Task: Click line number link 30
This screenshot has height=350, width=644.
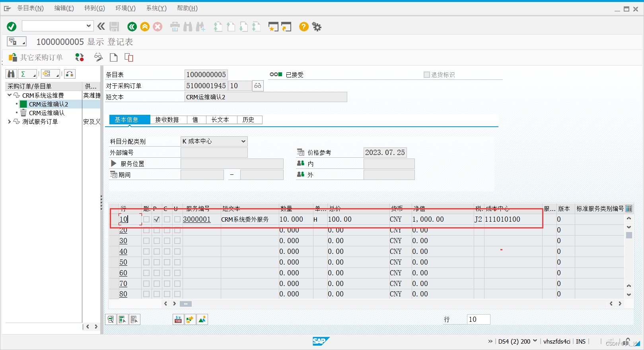Action: (123, 241)
